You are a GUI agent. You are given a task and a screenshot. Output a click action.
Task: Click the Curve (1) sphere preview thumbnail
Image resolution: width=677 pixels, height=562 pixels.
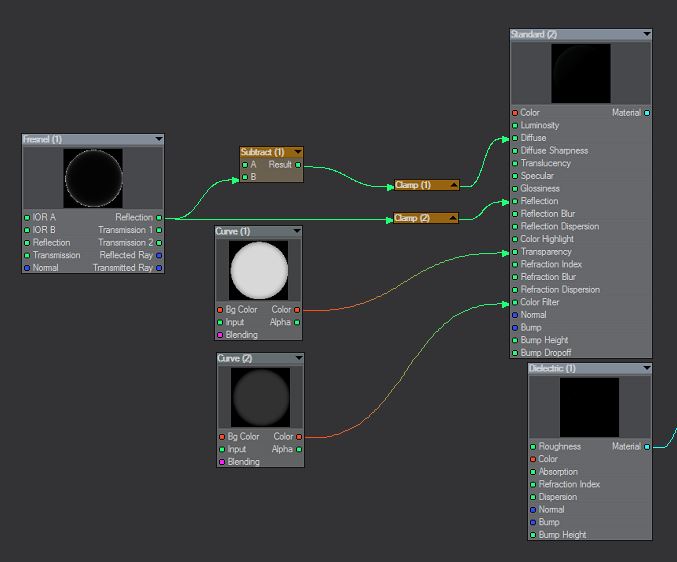click(259, 270)
